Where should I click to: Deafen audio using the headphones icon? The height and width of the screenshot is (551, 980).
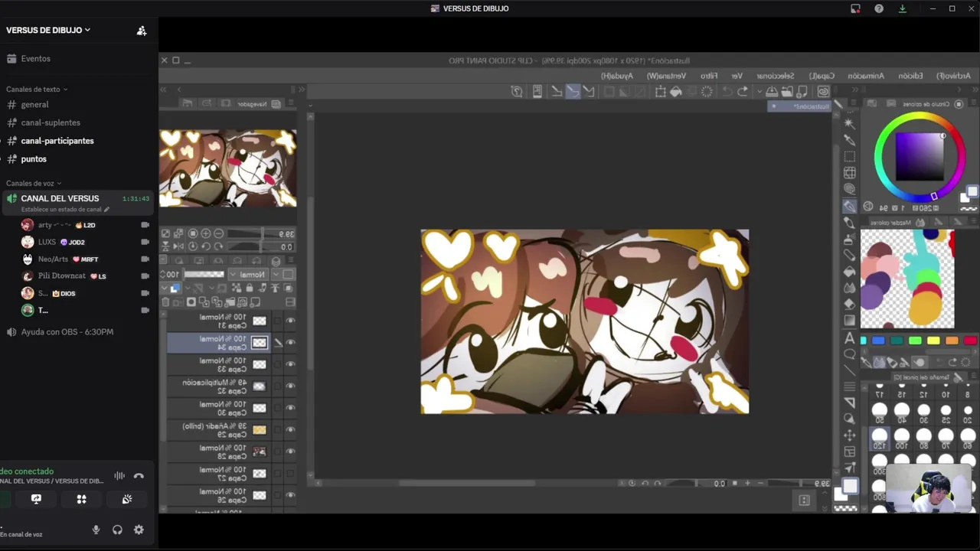117,530
